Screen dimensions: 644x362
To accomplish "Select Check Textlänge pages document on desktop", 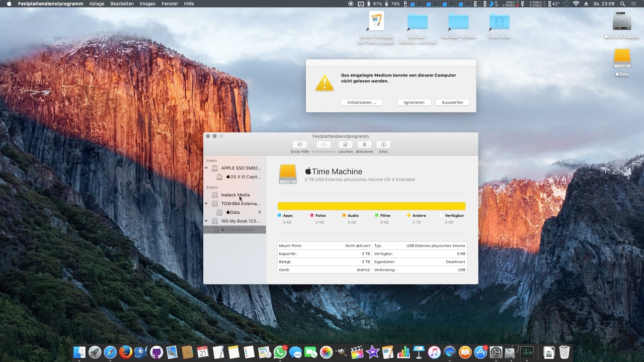I will [x=376, y=21].
